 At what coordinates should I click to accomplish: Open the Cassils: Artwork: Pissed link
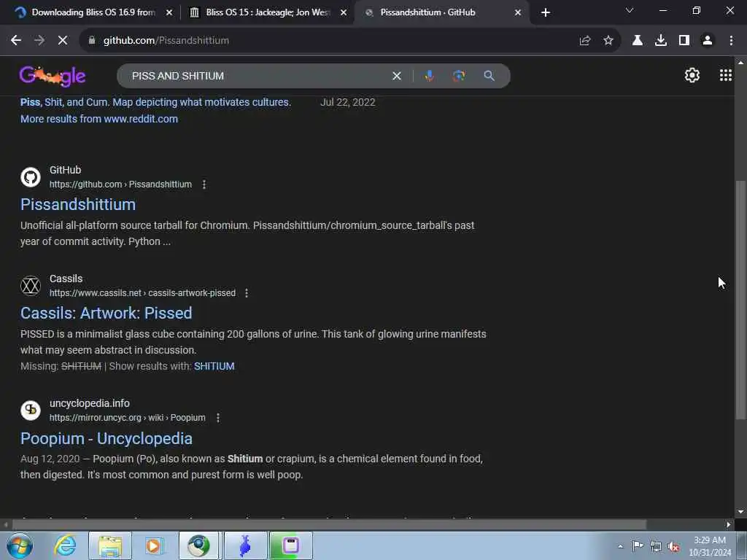[x=107, y=313]
